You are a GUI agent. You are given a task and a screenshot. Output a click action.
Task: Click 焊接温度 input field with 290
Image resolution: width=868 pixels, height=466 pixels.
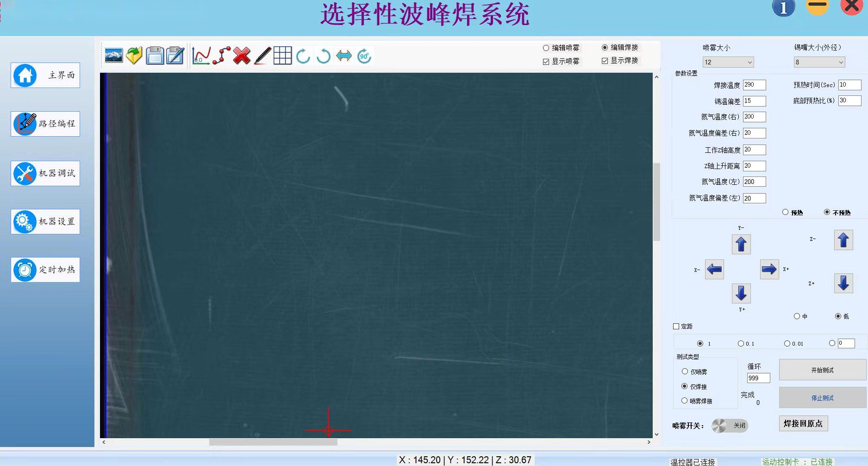[755, 85]
